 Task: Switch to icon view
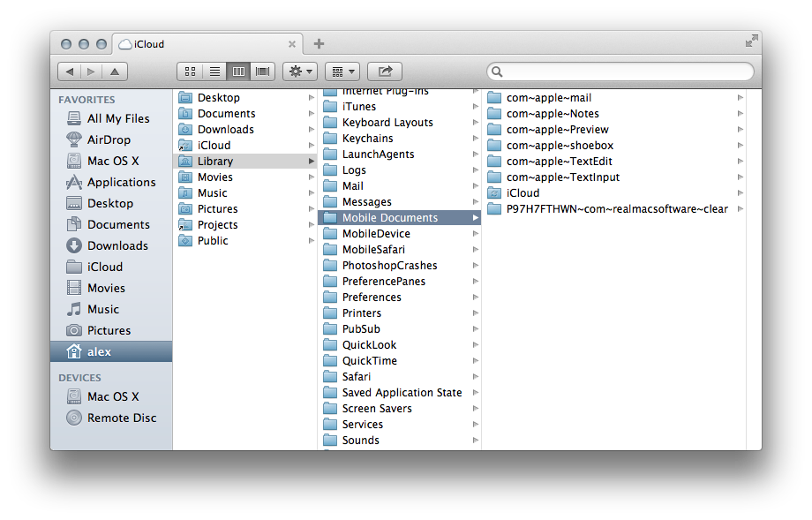190,72
